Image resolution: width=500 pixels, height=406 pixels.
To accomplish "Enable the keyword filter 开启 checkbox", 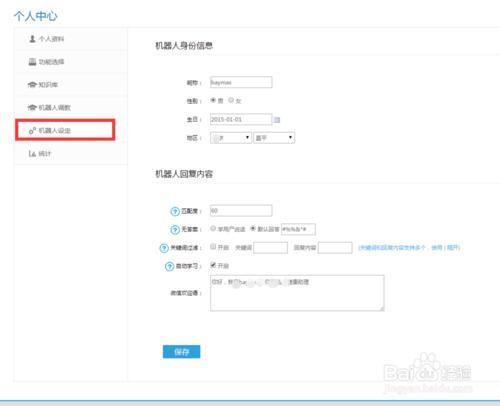I will click(213, 247).
